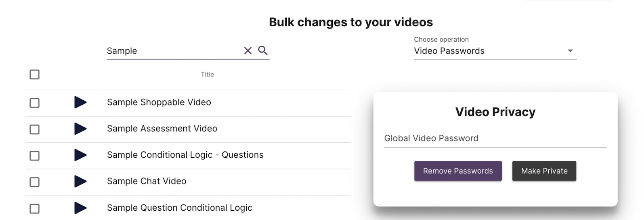Click the Make Private button

pyautogui.click(x=544, y=171)
